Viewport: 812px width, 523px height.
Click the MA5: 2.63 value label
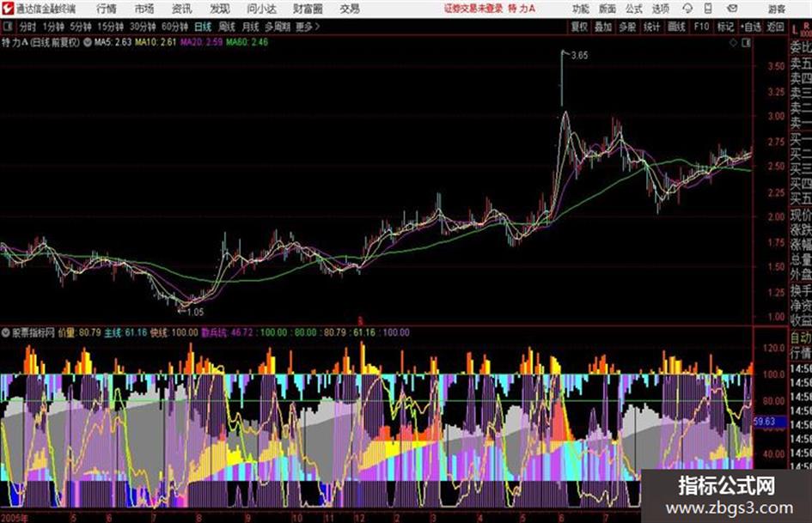tap(113, 42)
